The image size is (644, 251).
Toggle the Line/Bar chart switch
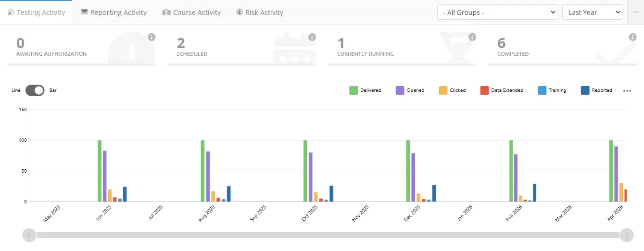35,90
